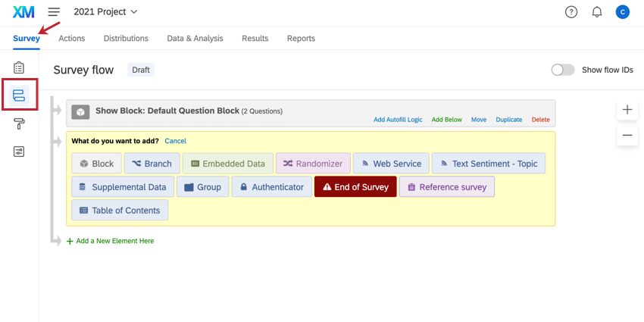Click Add Autofill Logic link
This screenshot has height=322, width=644.
pyautogui.click(x=398, y=120)
